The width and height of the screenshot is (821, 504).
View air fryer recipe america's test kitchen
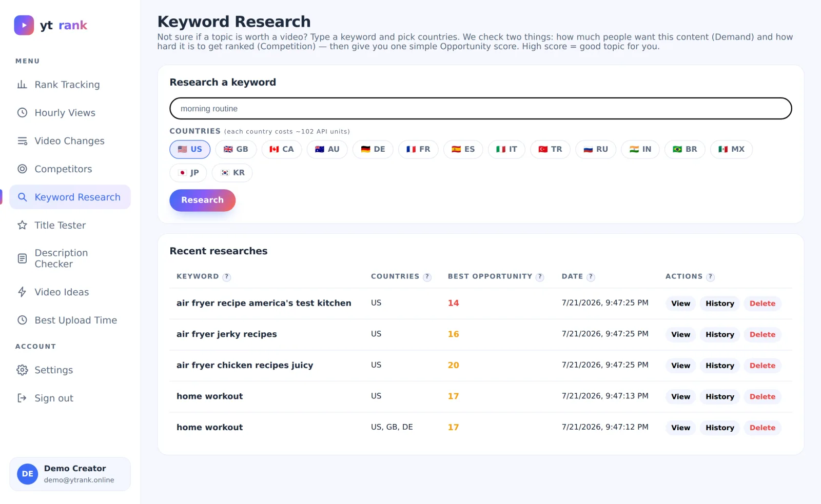pyautogui.click(x=681, y=304)
